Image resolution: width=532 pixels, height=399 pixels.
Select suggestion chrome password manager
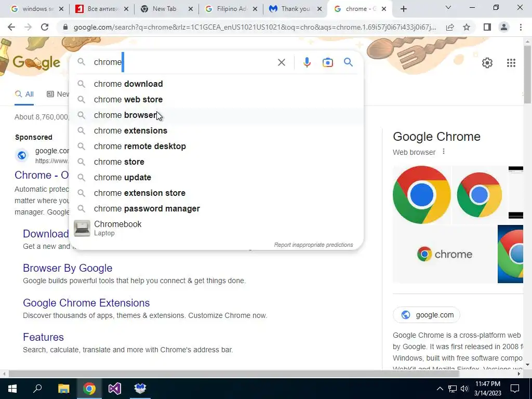pyautogui.click(x=217, y=209)
